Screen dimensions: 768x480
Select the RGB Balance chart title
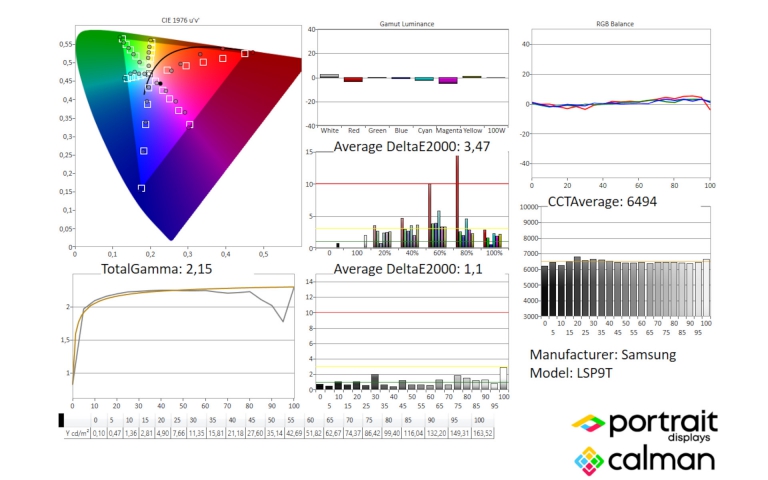click(615, 24)
